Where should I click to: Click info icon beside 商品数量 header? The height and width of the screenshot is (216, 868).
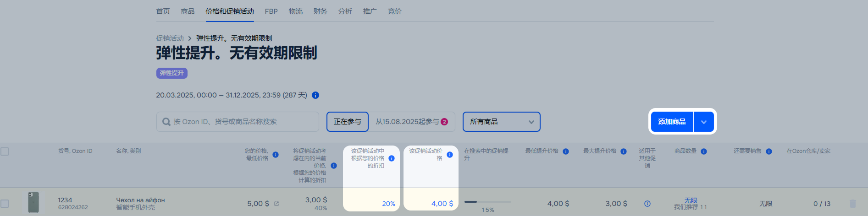[704, 151]
